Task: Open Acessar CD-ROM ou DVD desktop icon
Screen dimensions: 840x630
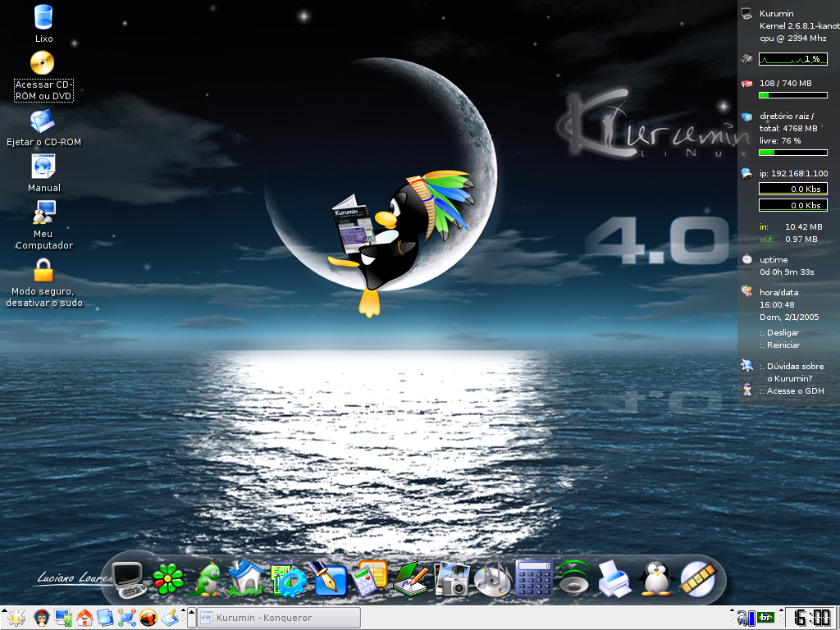Action: click(x=42, y=62)
